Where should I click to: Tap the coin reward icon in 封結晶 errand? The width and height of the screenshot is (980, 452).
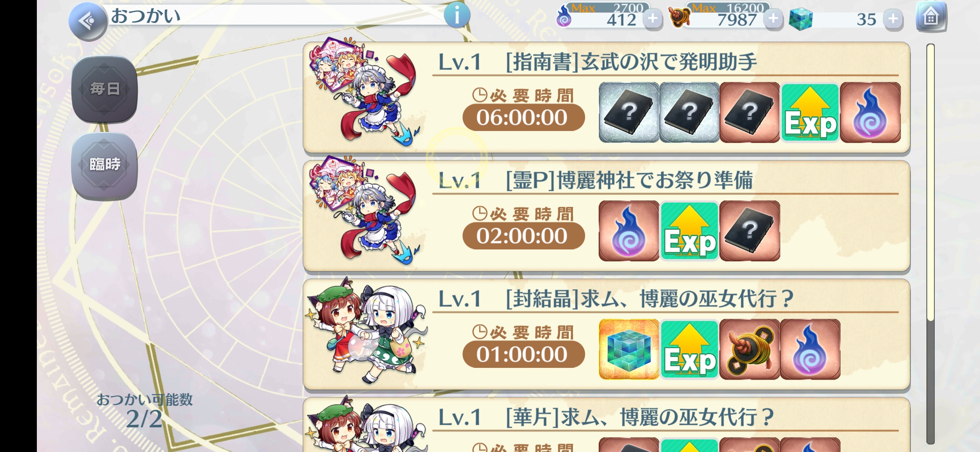tap(750, 349)
